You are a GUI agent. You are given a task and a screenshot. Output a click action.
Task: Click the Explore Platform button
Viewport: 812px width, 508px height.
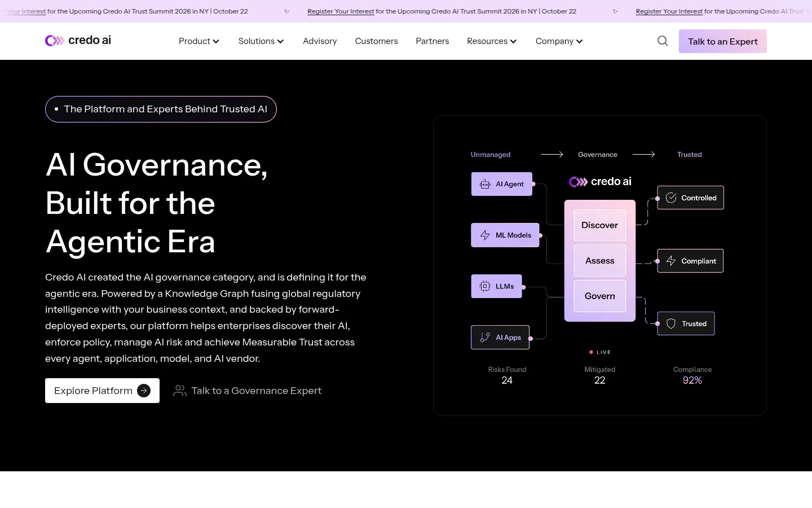pos(102,391)
